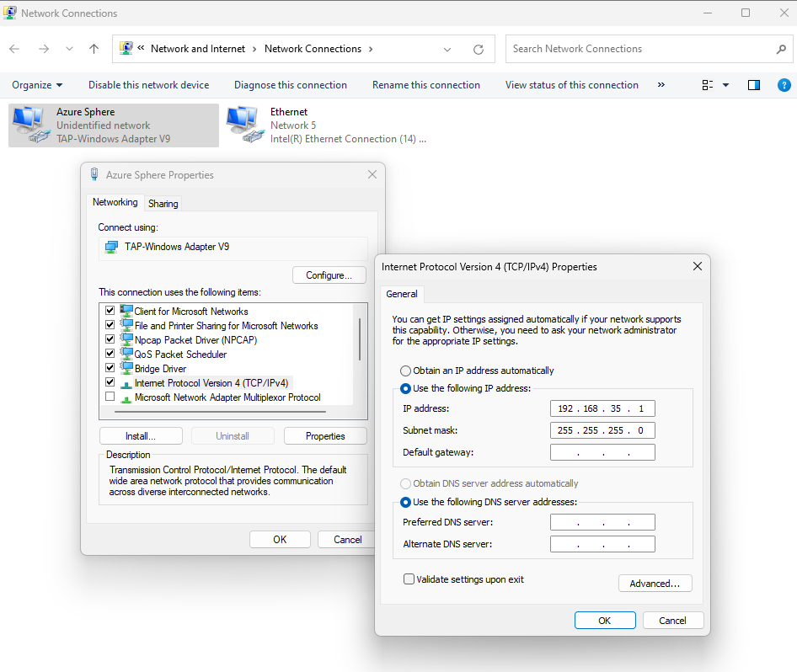Expand chevron after Network and Internet breadcrumb
Viewport: 797px width, 672px height.
(x=254, y=50)
